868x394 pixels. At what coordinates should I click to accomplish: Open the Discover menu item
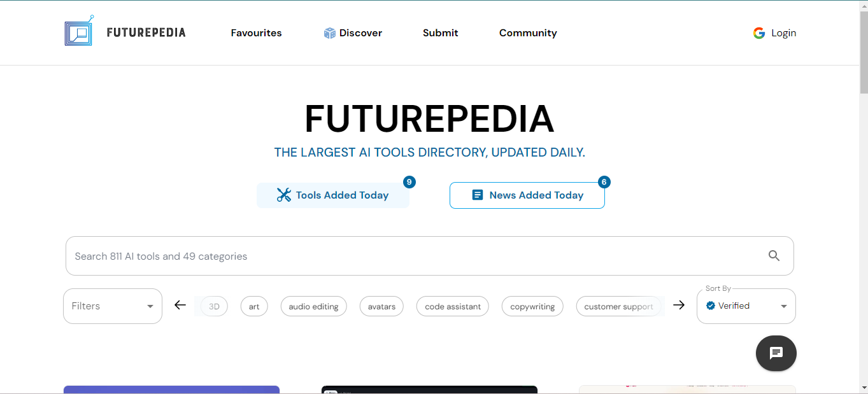[x=353, y=33]
